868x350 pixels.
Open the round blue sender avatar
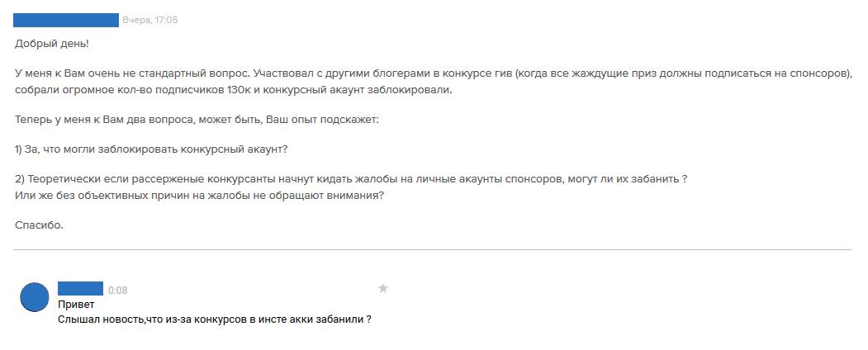[x=35, y=297]
